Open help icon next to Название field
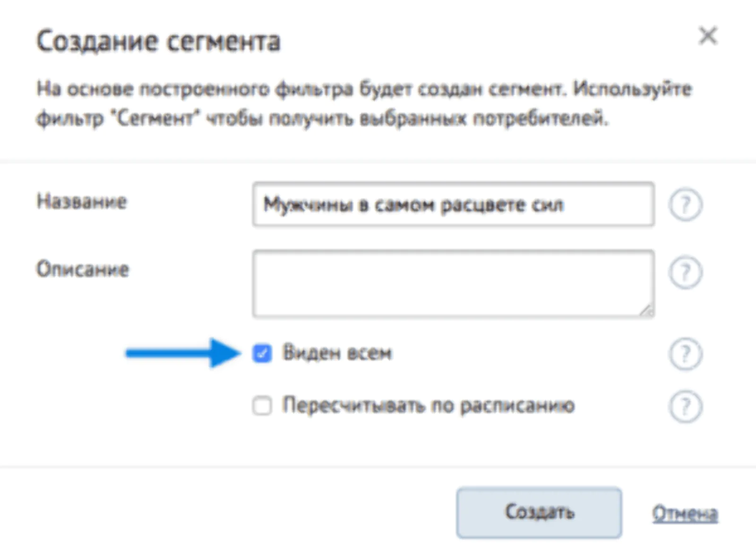This screenshot has height=554, width=756. tap(685, 205)
